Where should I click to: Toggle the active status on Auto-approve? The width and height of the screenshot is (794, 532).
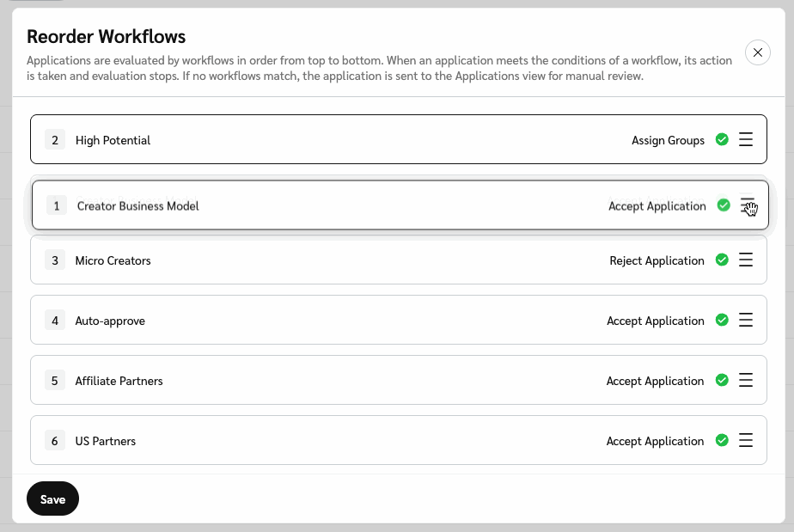[x=722, y=320]
